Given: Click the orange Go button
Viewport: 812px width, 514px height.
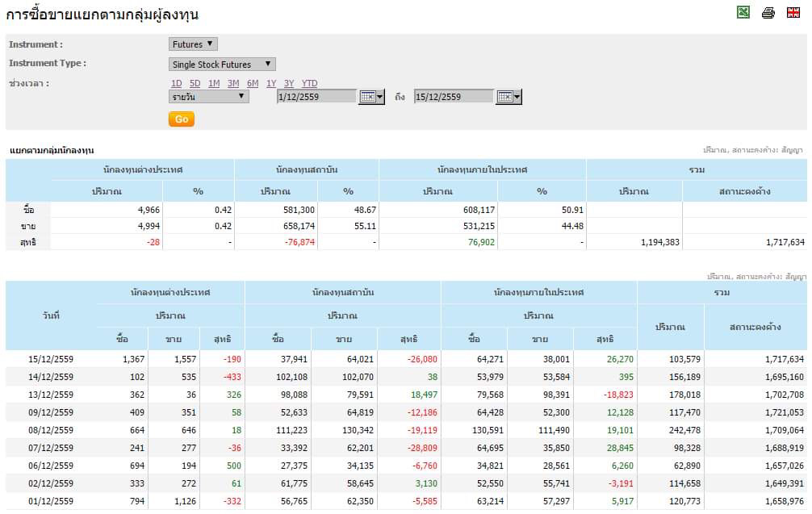Looking at the screenshot, I should [x=182, y=119].
